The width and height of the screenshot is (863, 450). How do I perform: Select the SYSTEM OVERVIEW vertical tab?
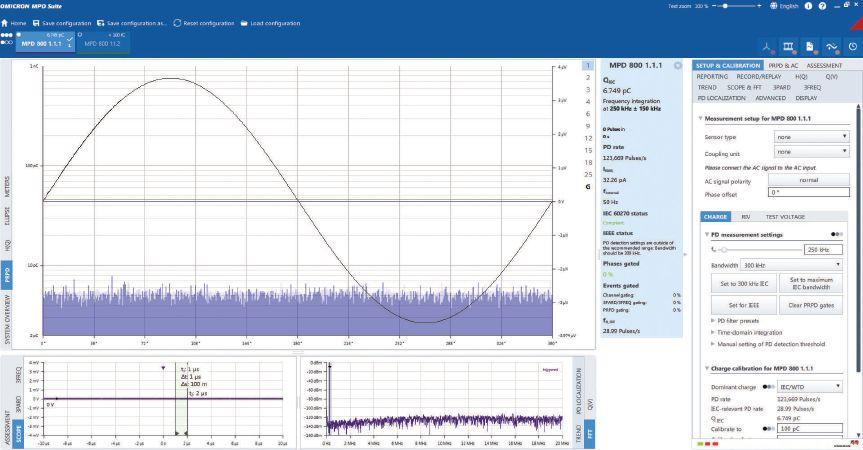7,320
